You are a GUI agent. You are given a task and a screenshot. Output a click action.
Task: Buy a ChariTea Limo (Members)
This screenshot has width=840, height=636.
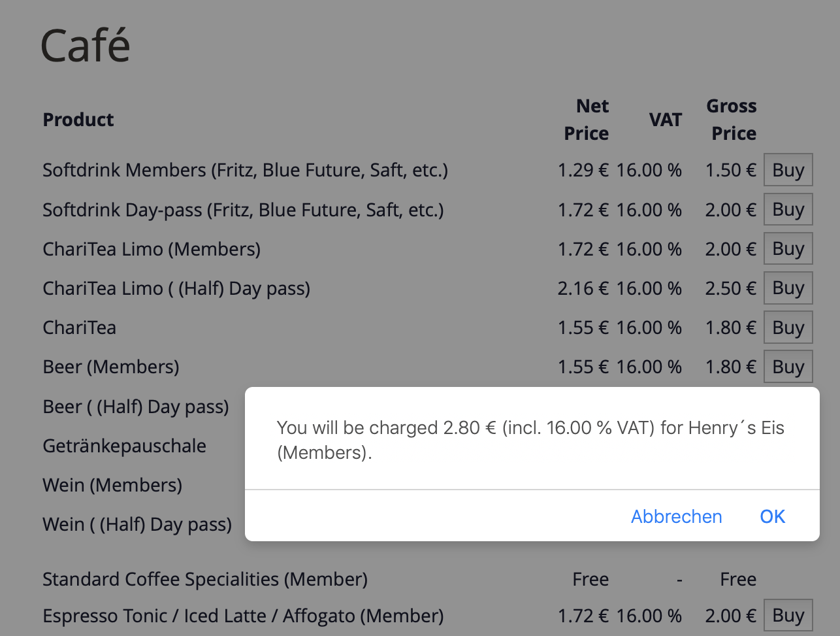coord(788,248)
